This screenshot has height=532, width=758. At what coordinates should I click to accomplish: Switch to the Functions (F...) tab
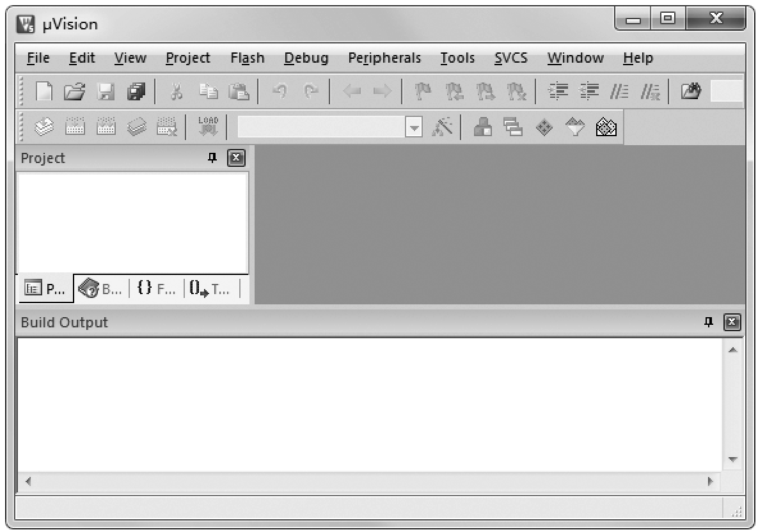point(156,289)
